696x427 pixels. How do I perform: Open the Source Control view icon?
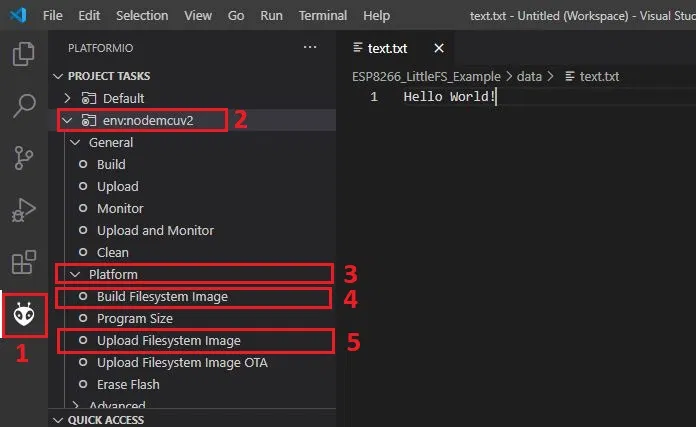pyautogui.click(x=23, y=158)
